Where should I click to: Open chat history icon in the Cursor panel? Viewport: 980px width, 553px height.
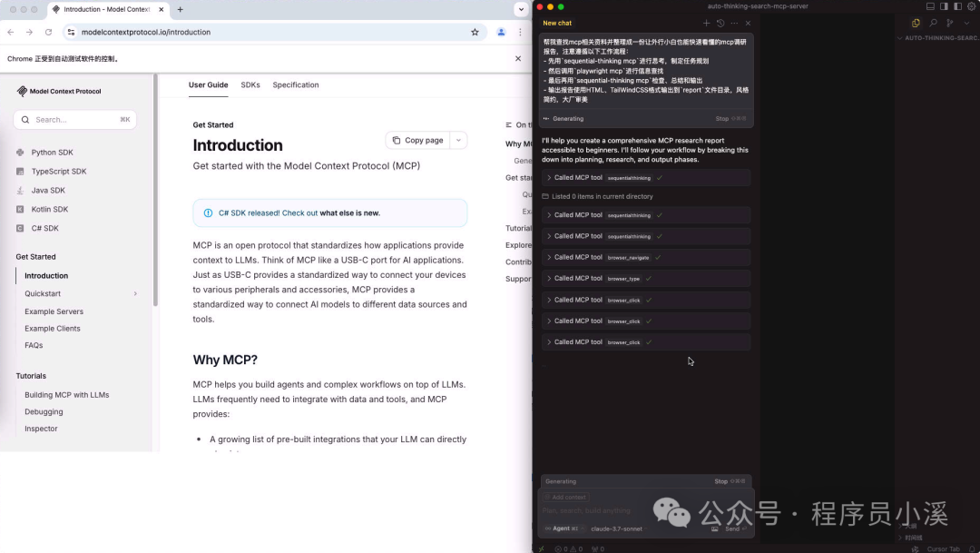click(721, 24)
